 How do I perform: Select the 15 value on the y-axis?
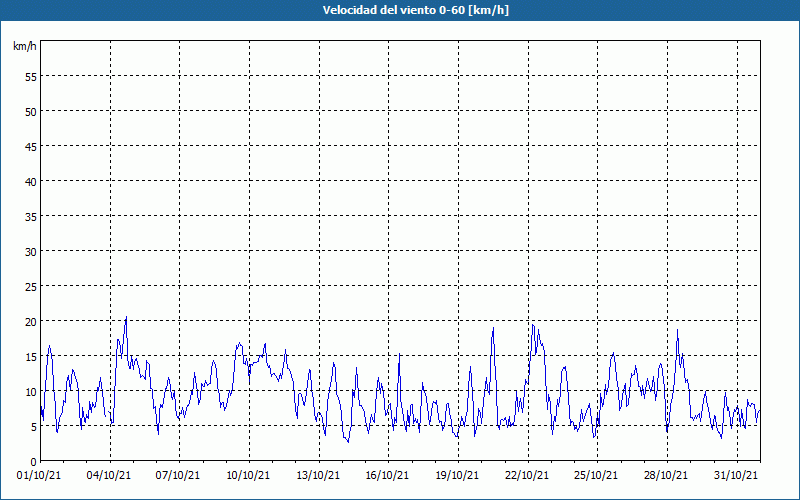[x=31, y=357]
